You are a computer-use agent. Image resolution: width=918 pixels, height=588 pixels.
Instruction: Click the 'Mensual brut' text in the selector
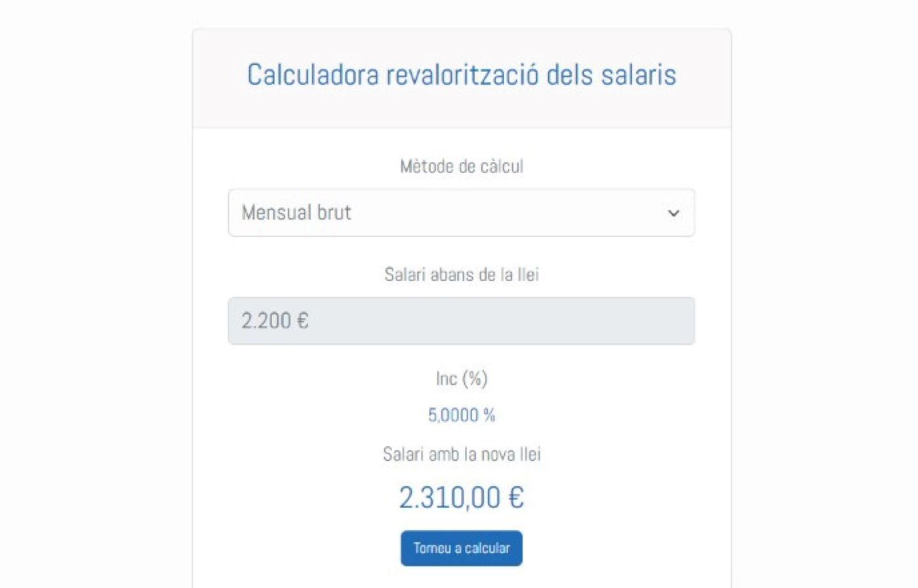tap(296, 213)
